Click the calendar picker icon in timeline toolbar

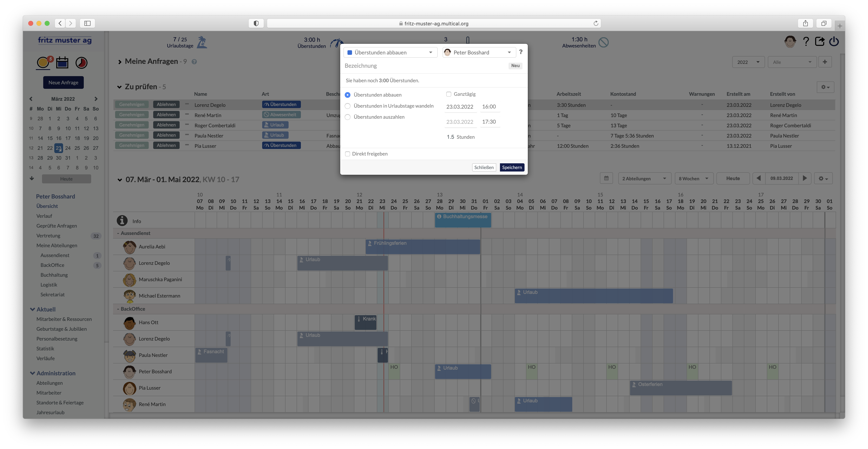tap(606, 178)
